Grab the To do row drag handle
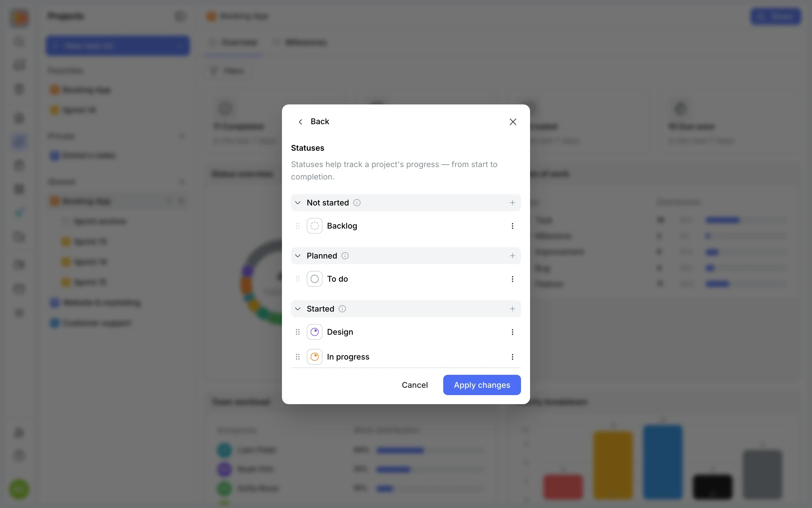Screen dimensions: 812x508 point(298,279)
